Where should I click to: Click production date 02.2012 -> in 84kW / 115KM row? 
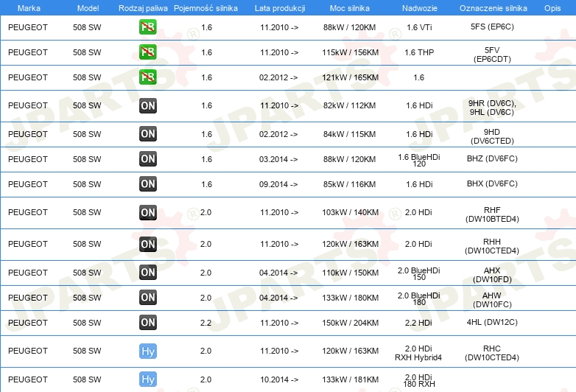(x=278, y=134)
